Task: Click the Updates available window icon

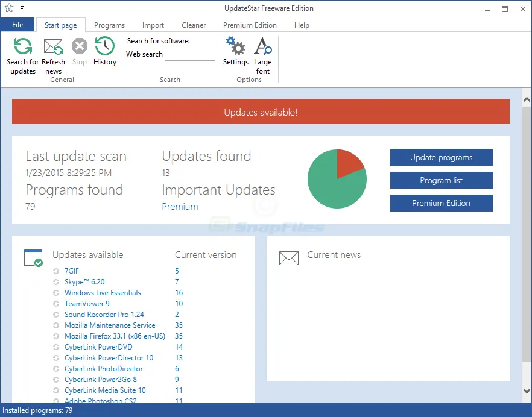Action: click(x=33, y=258)
